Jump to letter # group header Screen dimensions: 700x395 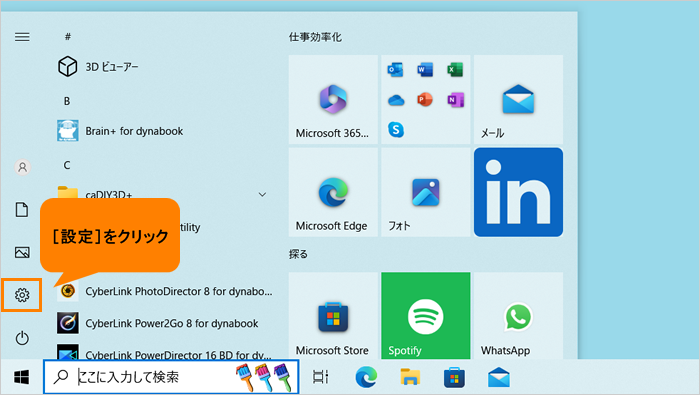pyautogui.click(x=67, y=37)
